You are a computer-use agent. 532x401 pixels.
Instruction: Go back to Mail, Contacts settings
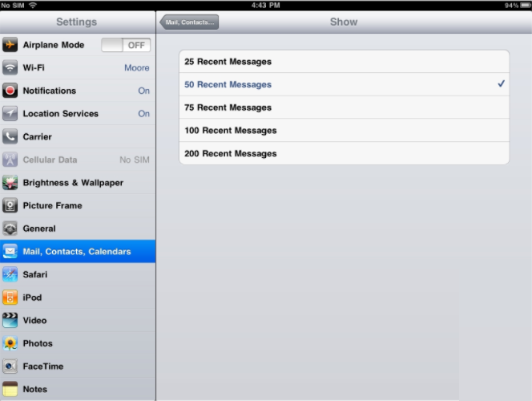tap(190, 22)
